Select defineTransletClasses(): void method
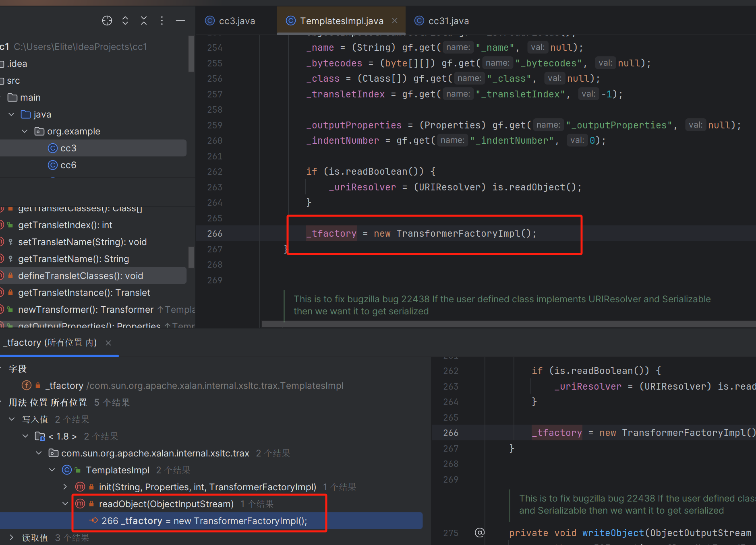The image size is (756, 545). click(81, 276)
